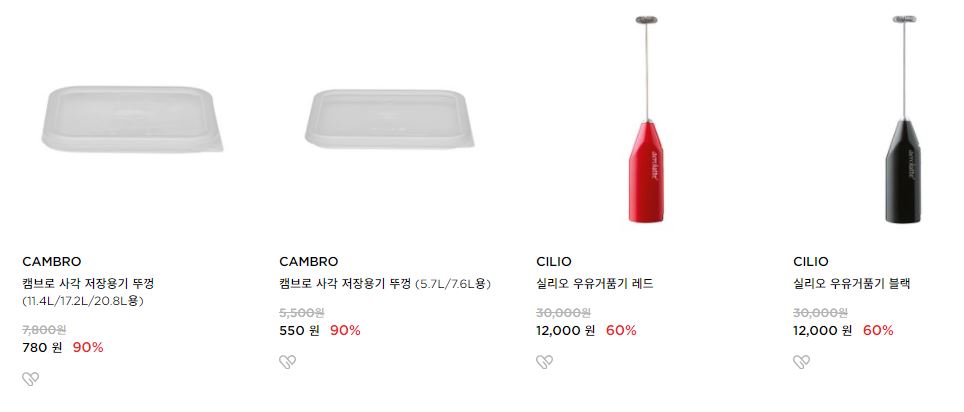This screenshot has height=412, width=964.
Task: Click 12,000 원 price of red frother
Action: coord(566,331)
